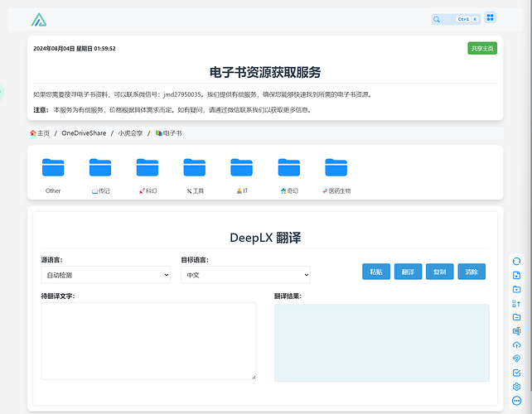Open the 科幻 folder
The height and width of the screenshot is (414, 532).
148,175
